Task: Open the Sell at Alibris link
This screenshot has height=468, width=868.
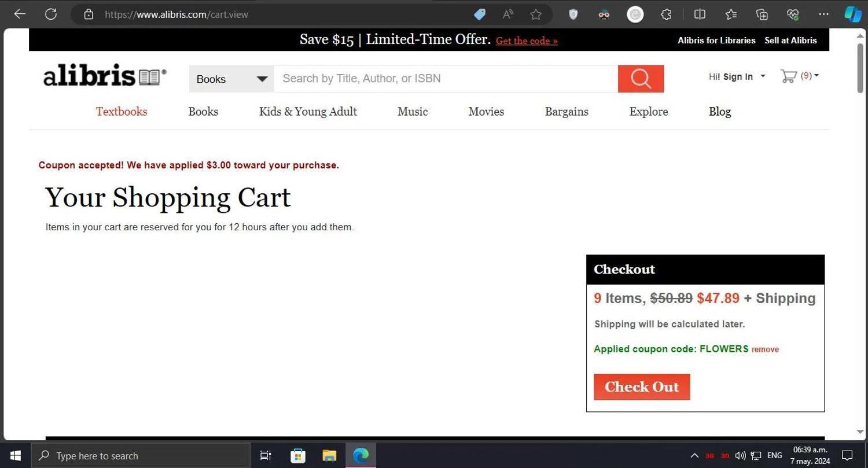Action: pyautogui.click(x=790, y=40)
